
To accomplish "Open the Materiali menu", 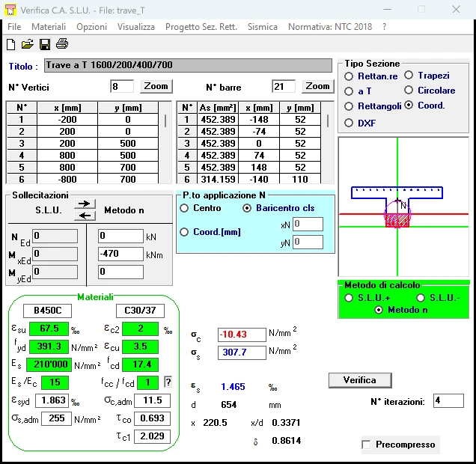I will pos(49,27).
